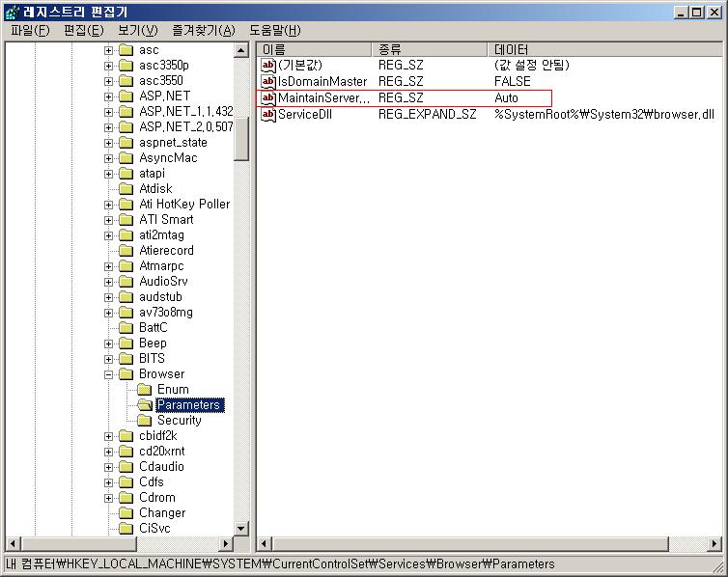The height and width of the screenshot is (577, 728).
Task: Open the 파일(F) menu
Action: click(x=30, y=31)
